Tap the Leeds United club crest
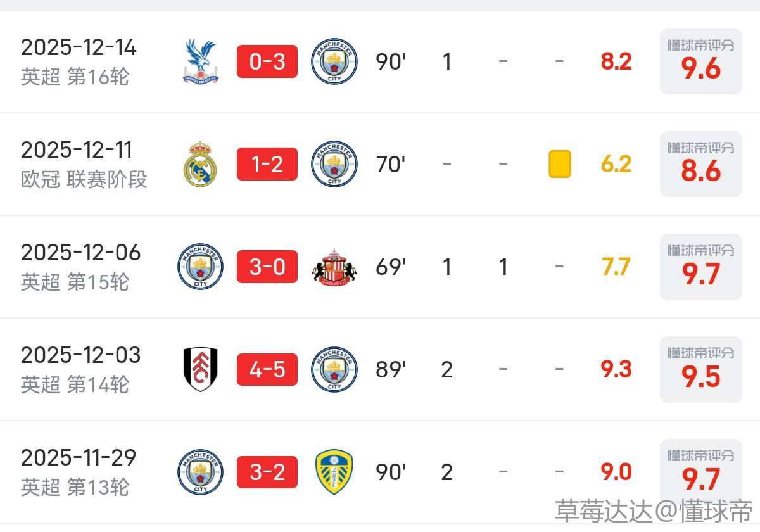The image size is (760, 532). (334, 472)
